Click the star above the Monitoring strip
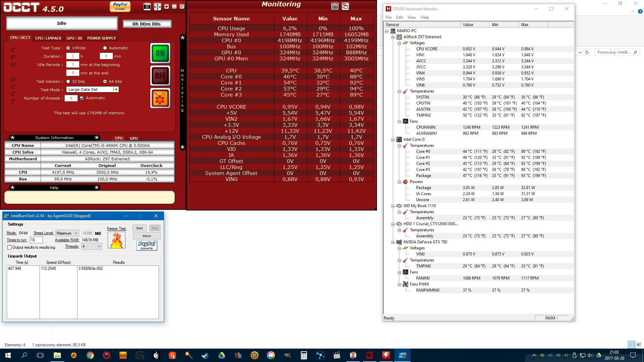 [x=182, y=38]
